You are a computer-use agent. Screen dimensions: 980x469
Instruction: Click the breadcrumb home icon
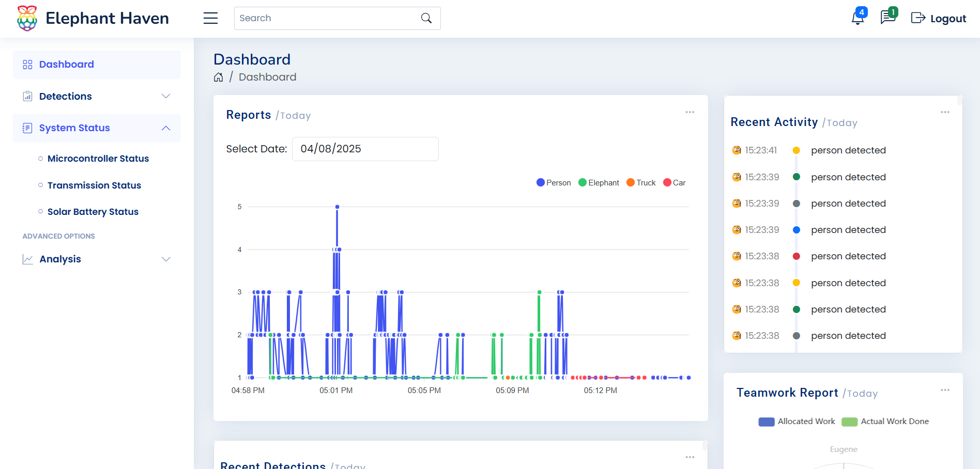click(219, 77)
